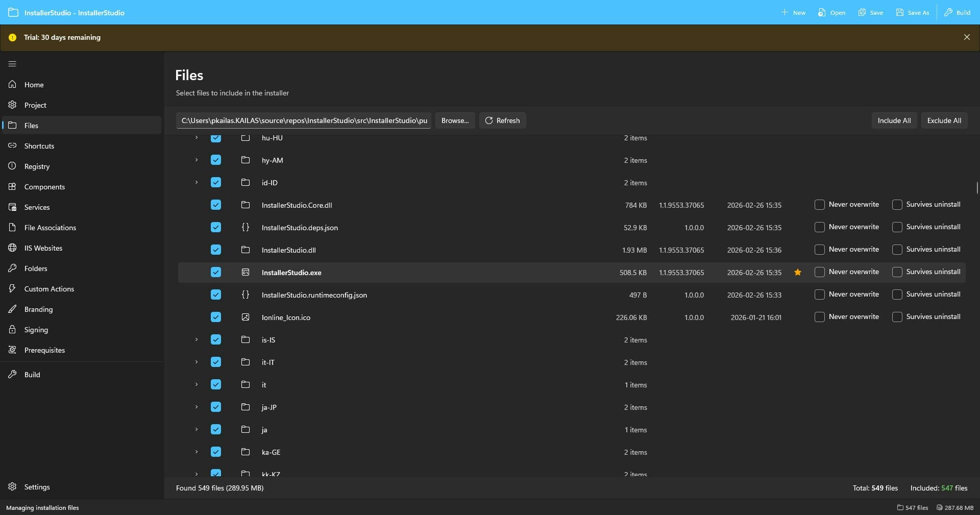The height and width of the screenshot is (515, 980).
Task: Open the Settings gear at bottom left
Action: 12,486
